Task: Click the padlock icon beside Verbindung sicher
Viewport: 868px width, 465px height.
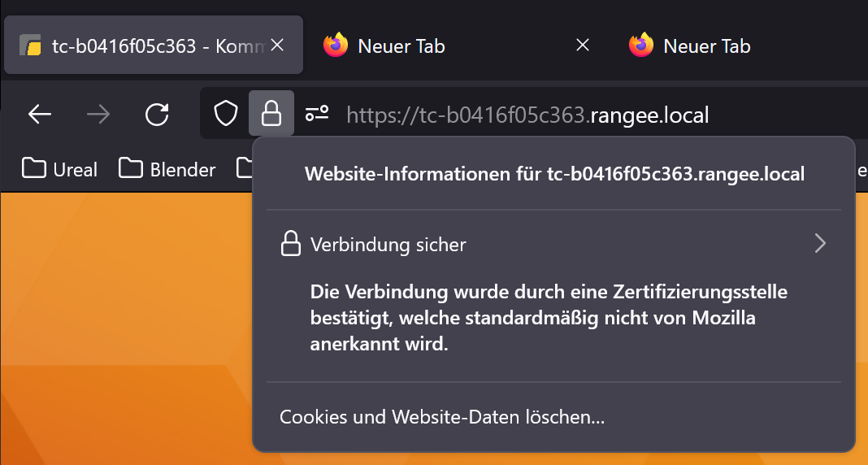Action: (290, 244)
